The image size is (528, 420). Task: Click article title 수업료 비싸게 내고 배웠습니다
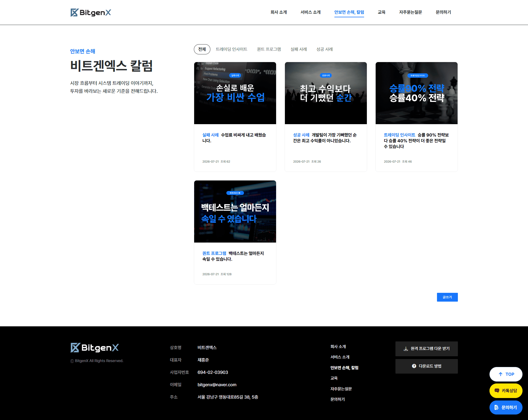pyautogui.click(x=234, y=138)
